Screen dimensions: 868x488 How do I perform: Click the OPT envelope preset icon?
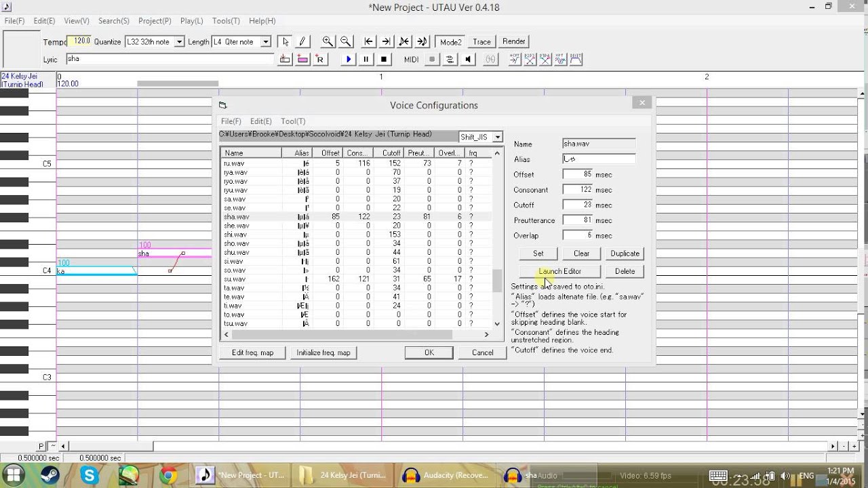(x=561, y=60)
